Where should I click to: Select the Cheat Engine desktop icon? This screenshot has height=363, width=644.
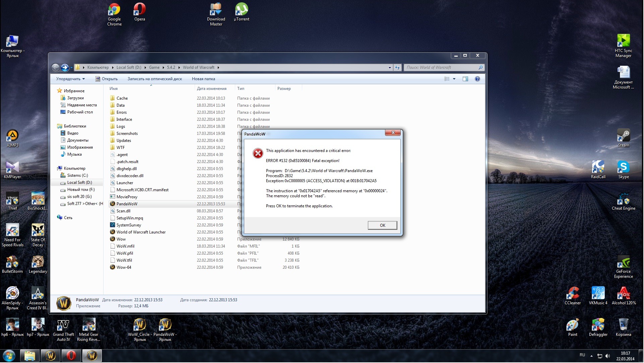[x=624, y=201]
